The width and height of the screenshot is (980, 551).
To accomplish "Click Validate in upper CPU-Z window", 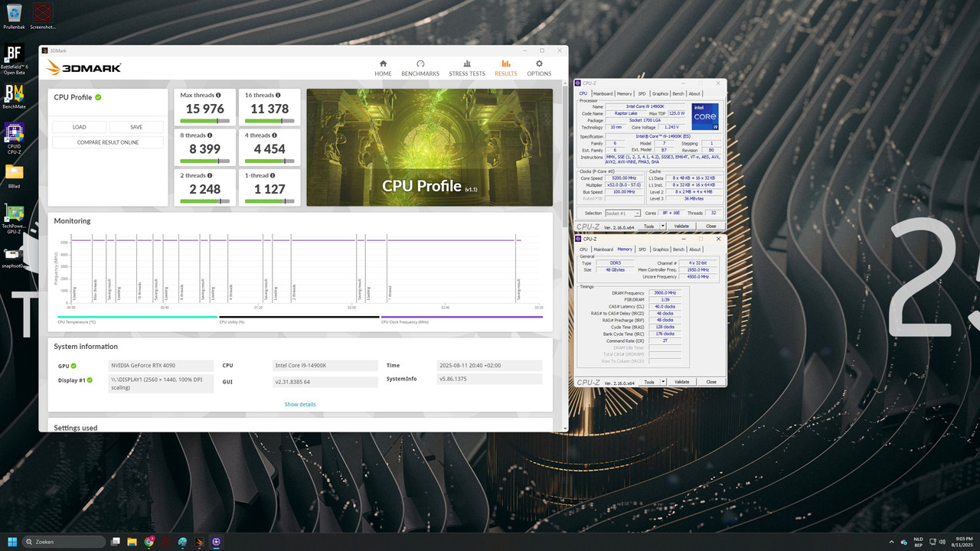I will (681, 227).
